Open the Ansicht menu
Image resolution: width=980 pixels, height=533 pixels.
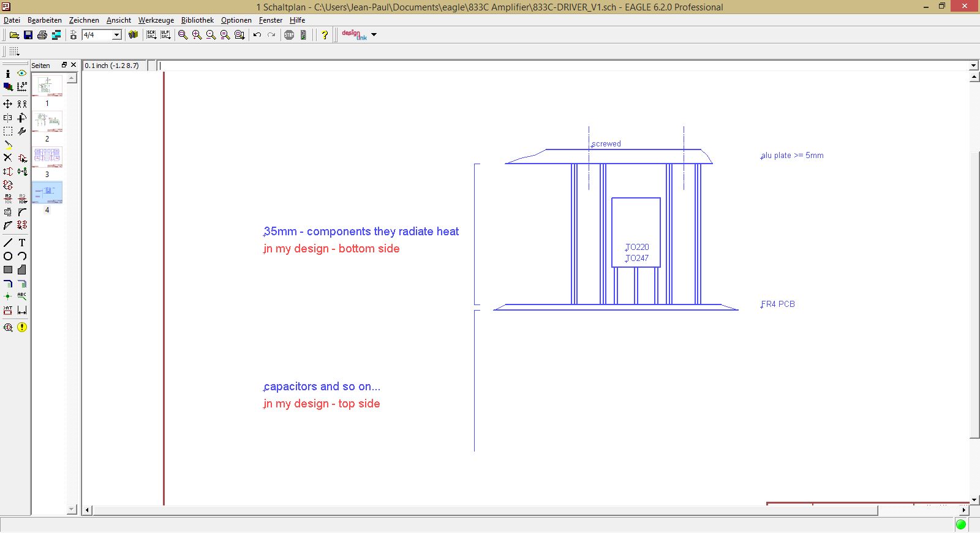click(119, 20)
